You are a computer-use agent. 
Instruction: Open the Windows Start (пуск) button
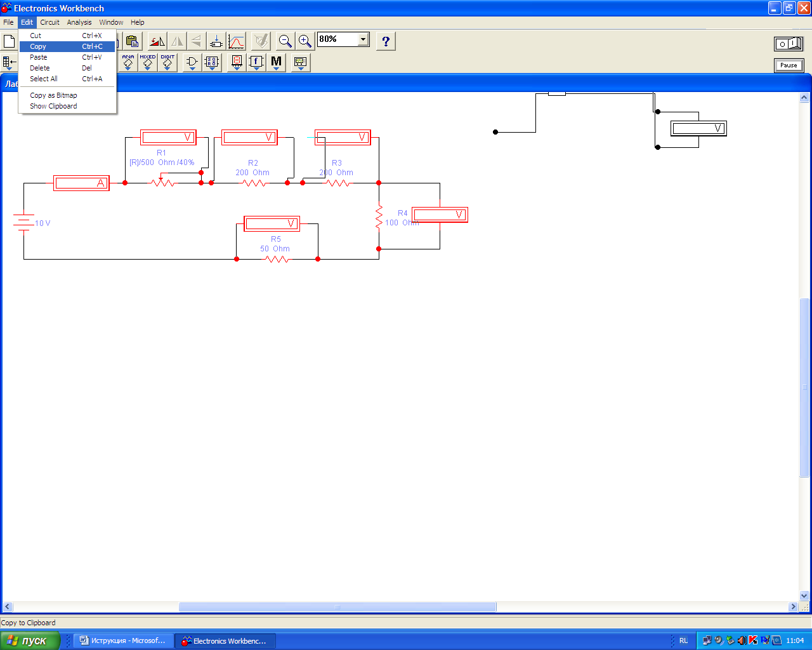(x=30, y=640)
